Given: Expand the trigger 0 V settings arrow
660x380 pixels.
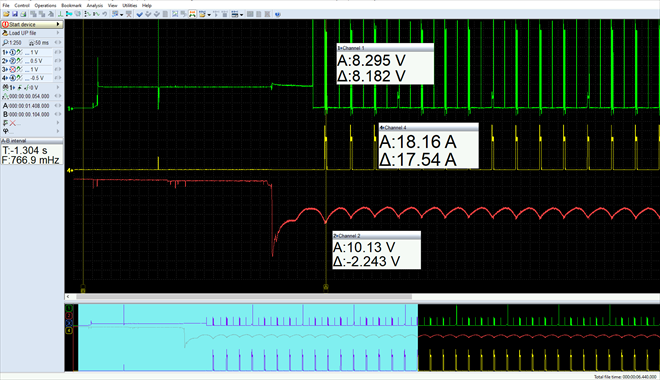Looking at the screenshot, I should pos(58,88).
